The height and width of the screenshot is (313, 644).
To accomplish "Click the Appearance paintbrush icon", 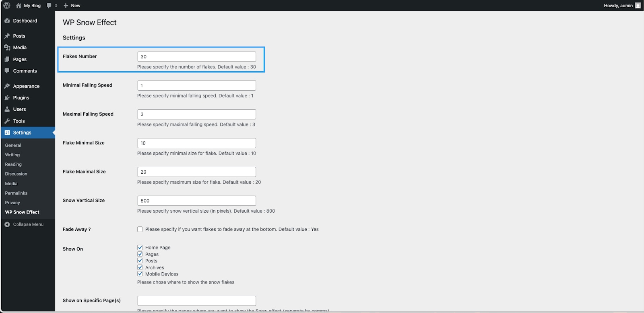I will point(7,86).
